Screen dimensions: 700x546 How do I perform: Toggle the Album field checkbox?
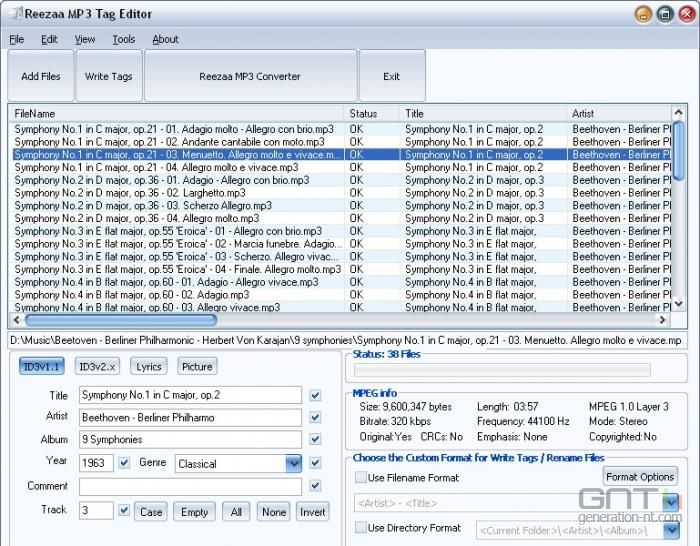pyautogui.click(x=315, y=439)
